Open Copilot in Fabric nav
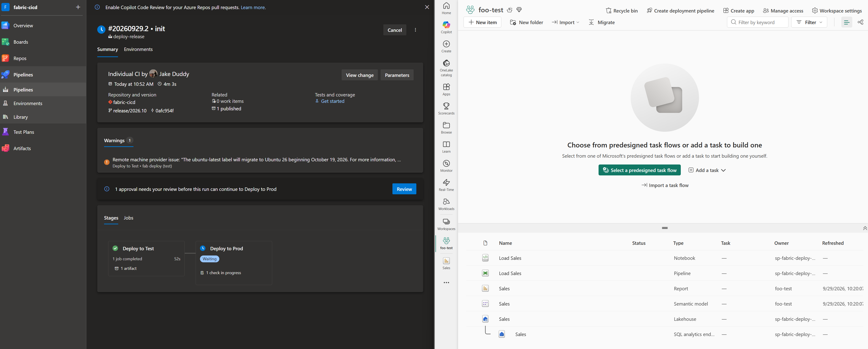Viewport: 868px width, 349px height. 446,28
